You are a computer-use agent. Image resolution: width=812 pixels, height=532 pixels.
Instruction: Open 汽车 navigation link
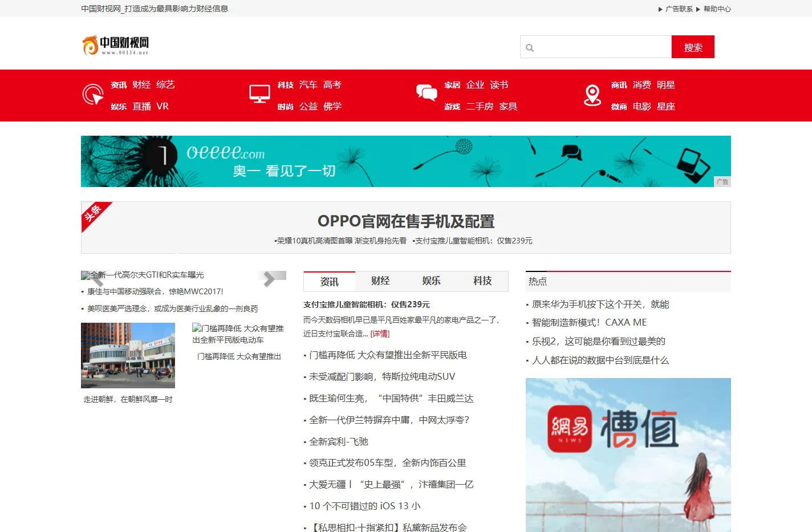pyautogui.click(x=308, y=85)
